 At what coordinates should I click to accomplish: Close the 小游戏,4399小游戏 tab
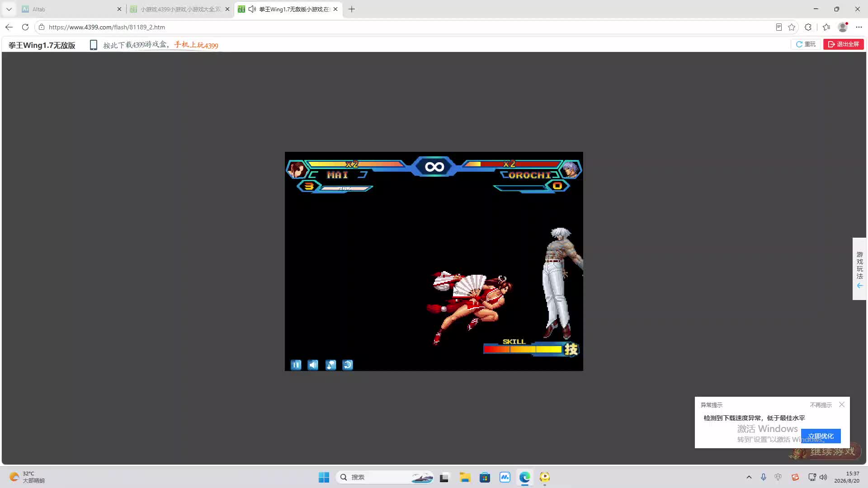[227, 9]
